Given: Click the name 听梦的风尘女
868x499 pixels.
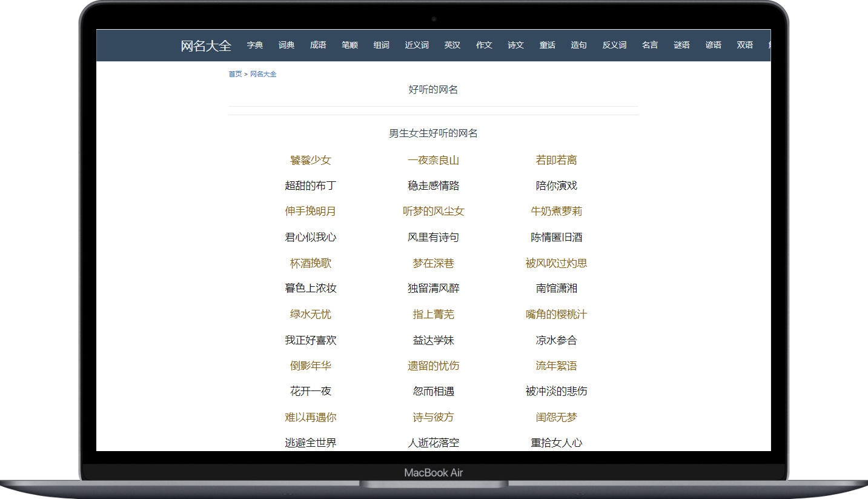Looking at the screenshot, I should 434,211.
